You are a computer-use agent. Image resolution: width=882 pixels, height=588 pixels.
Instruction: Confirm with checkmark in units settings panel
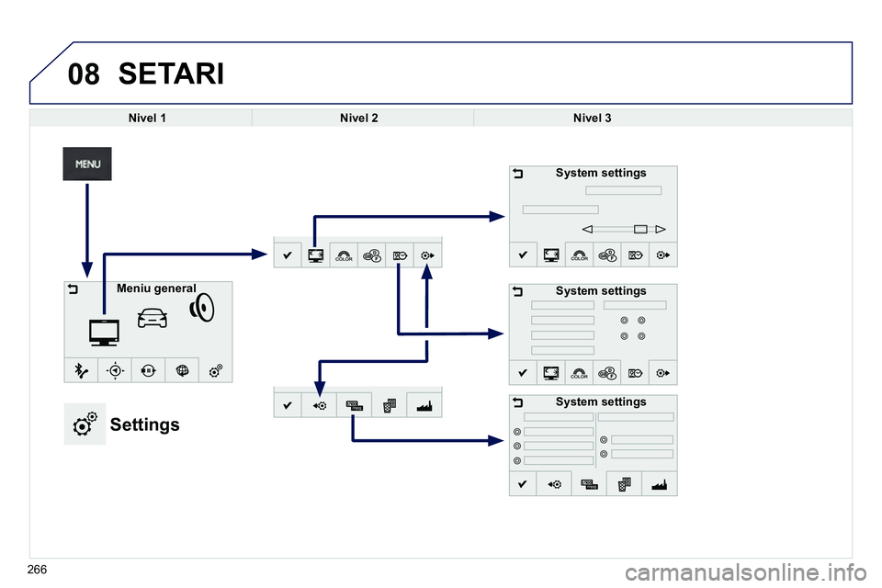(523, 484)
